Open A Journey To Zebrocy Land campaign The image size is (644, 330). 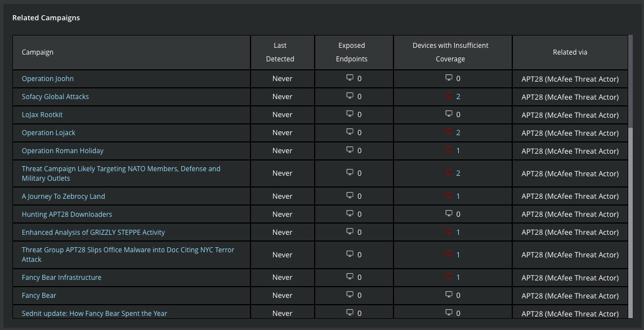click(x=63, y=197)
